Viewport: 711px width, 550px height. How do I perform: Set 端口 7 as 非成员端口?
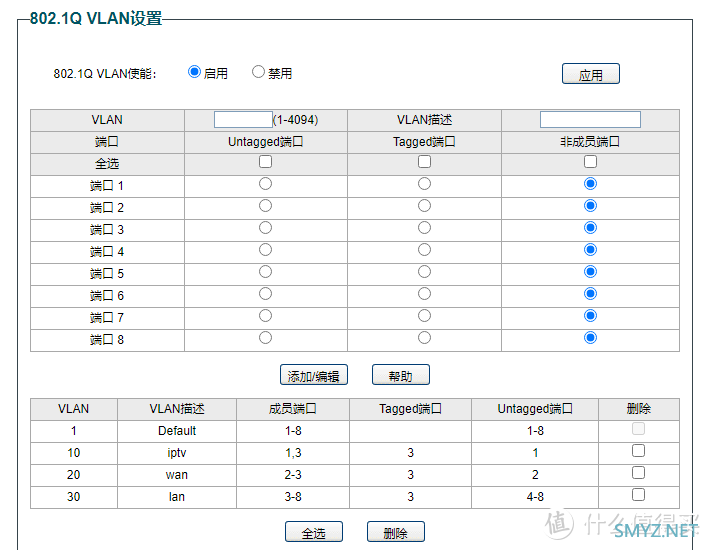(590, 316)
